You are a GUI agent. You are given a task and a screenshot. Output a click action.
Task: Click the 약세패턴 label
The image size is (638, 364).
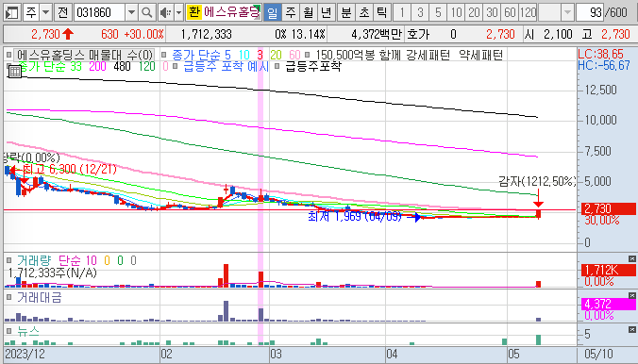pyautogui.click(x=481, y=55)
